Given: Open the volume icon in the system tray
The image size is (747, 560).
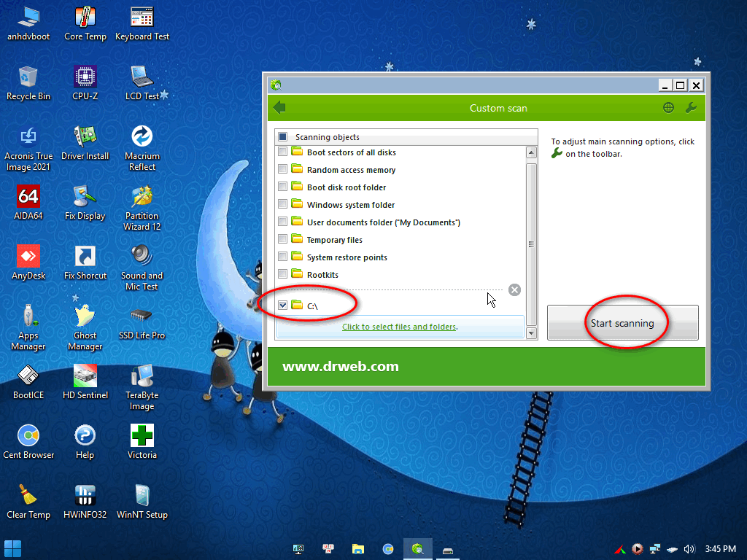Looking at the screenshot, I should (x=689, y=549).
